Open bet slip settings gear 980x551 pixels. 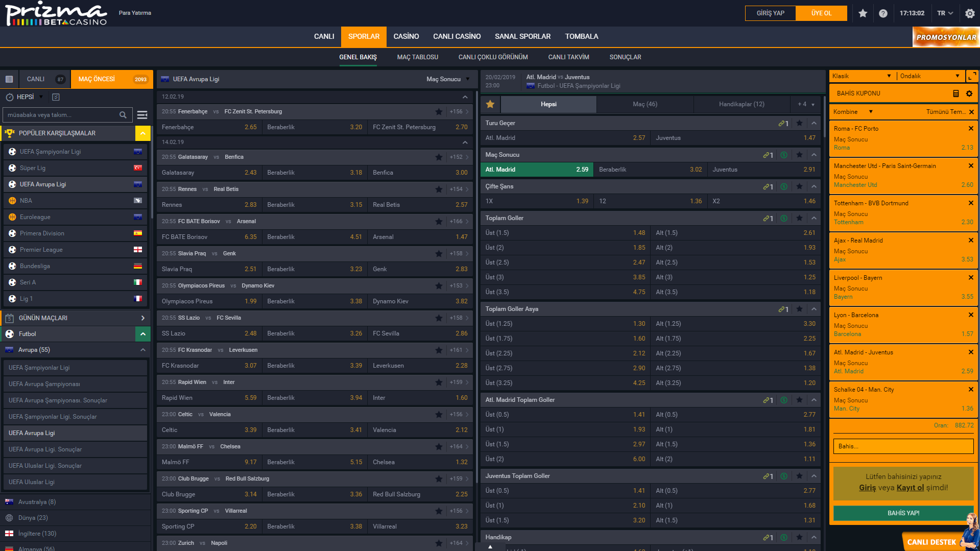[x=969, y=93]
